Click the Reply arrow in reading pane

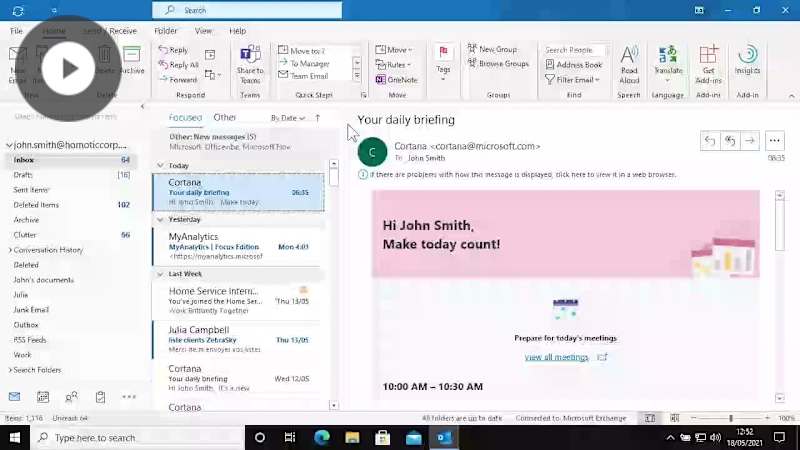(709, 140)
